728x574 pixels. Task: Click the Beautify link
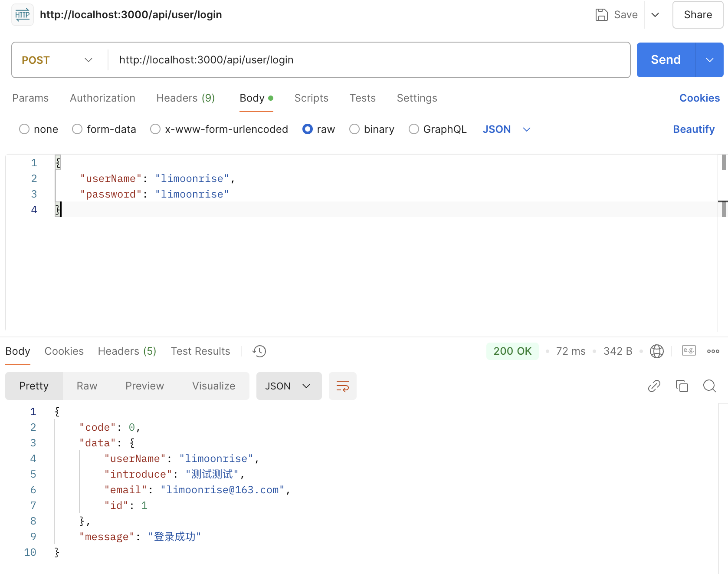pos(693,129)
